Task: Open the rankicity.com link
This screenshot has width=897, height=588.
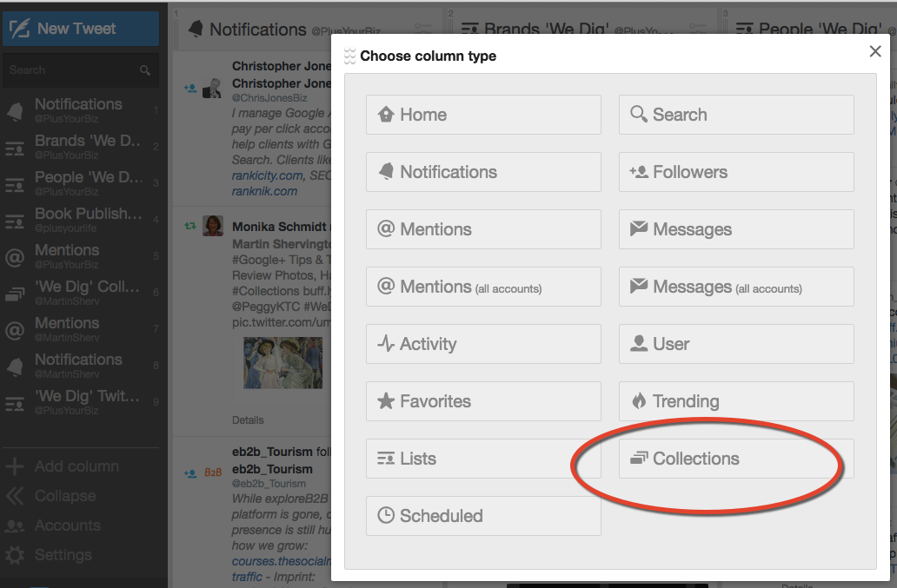Action: (267, 176)
